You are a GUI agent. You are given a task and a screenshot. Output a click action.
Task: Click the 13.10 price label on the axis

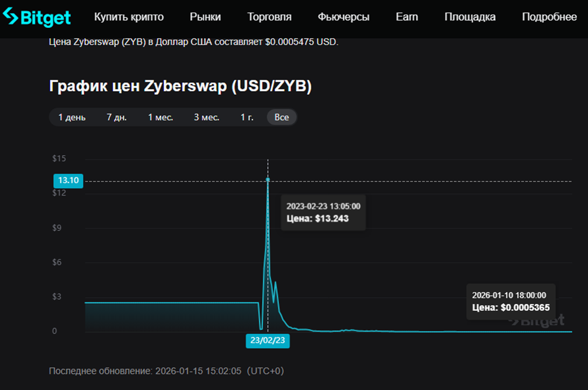[x=68, y=181]
